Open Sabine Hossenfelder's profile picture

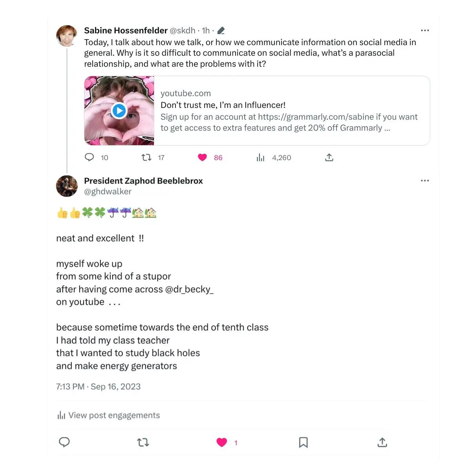(67, 36)
